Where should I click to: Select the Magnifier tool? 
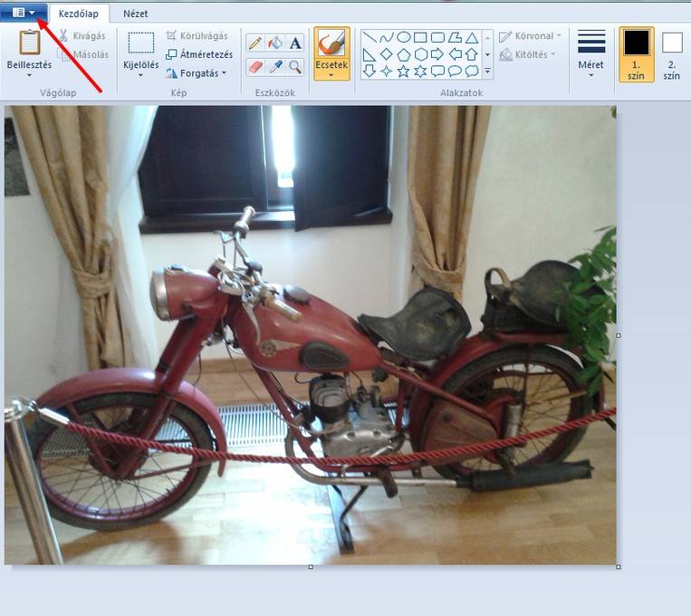[295, 67]
